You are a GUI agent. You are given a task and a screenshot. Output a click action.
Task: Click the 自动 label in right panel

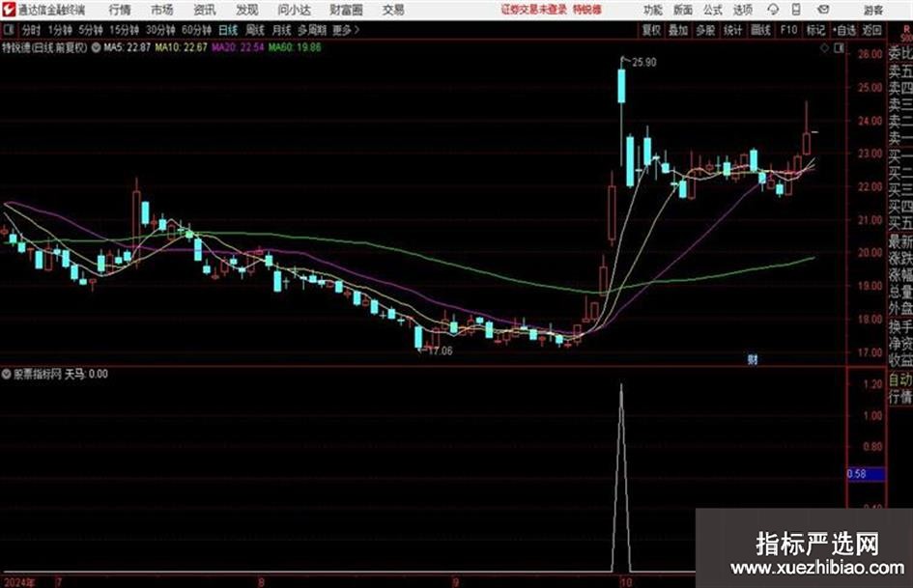click(x=900, y=380)
